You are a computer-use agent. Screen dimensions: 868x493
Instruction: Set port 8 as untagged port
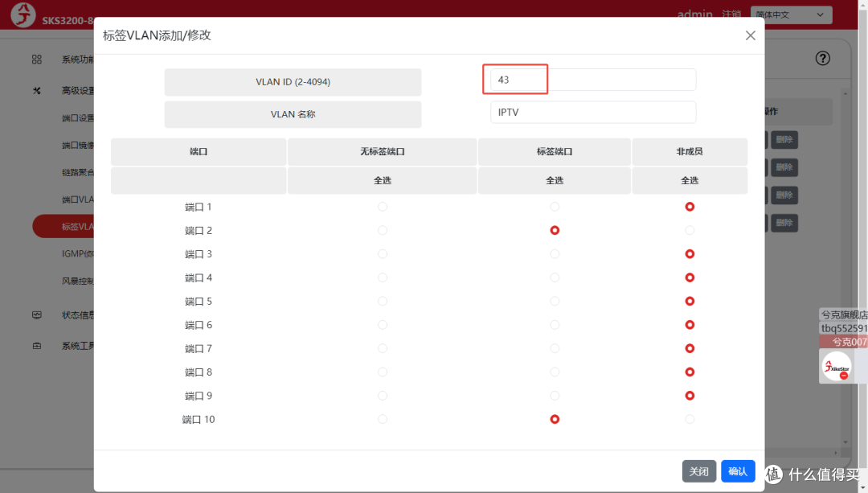(383, 372)
